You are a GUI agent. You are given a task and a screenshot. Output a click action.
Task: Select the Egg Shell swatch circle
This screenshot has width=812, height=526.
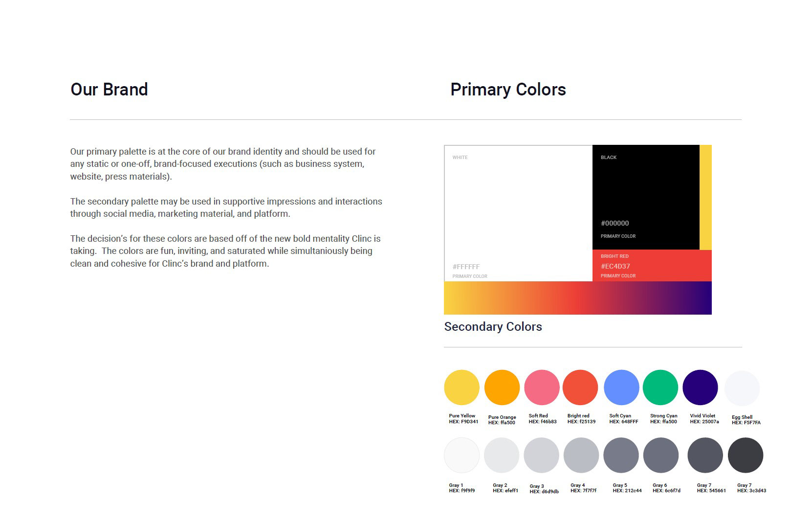742,389
